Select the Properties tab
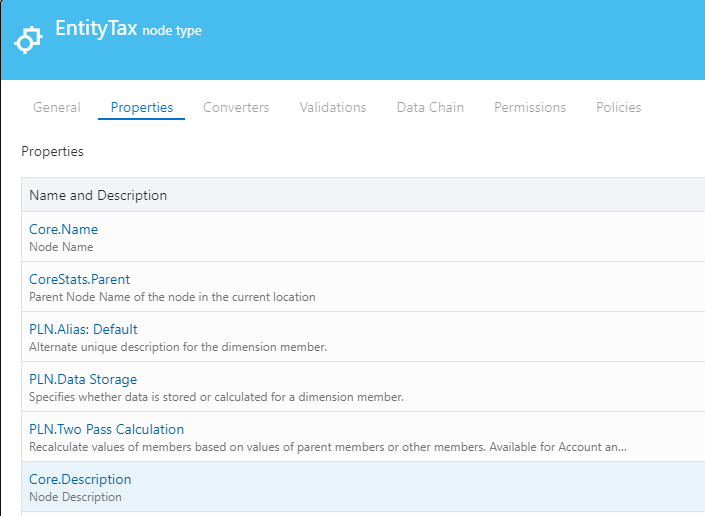This screenshot has height=516, width=705. pos(141,107)
